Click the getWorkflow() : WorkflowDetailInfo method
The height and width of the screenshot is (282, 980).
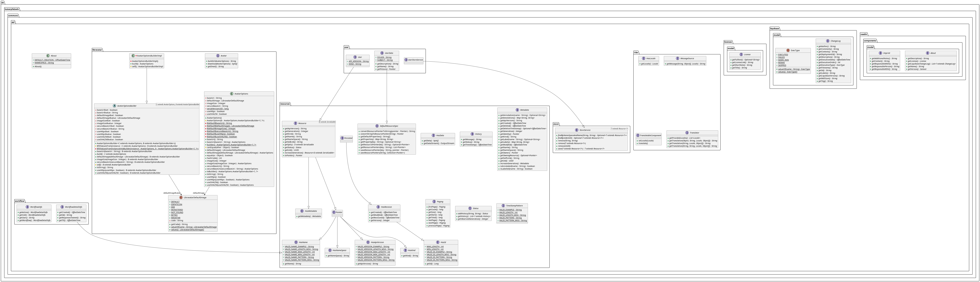tap(35, 220)
